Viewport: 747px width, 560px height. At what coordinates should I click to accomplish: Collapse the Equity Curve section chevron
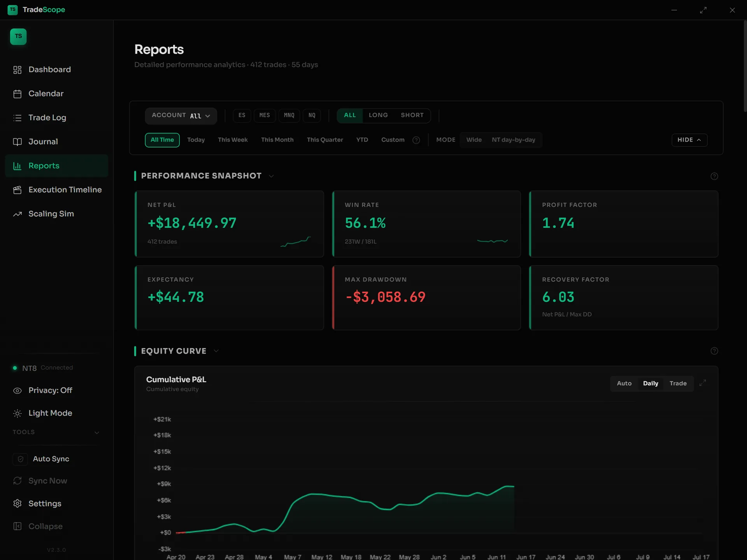tap(216, 351)
